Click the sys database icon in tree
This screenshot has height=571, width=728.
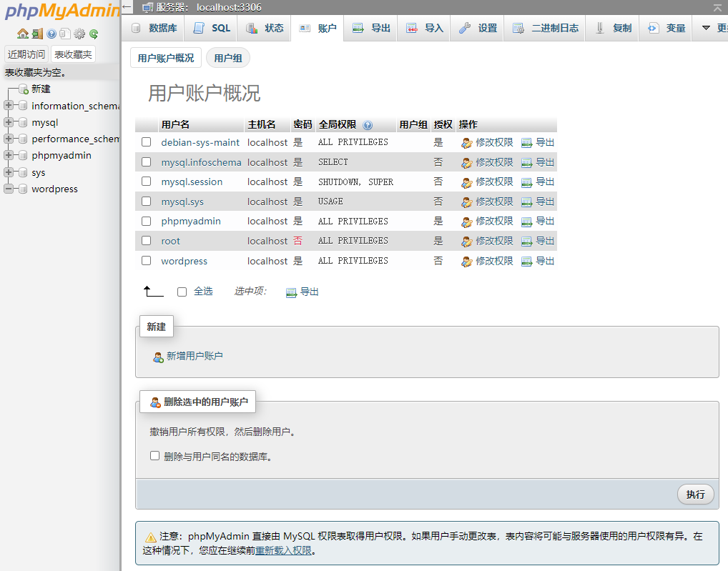coord(23,172)
